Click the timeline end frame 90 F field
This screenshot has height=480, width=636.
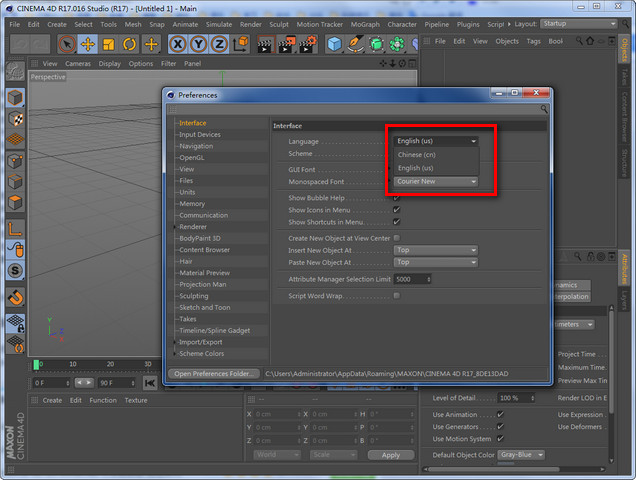point(117,383)
